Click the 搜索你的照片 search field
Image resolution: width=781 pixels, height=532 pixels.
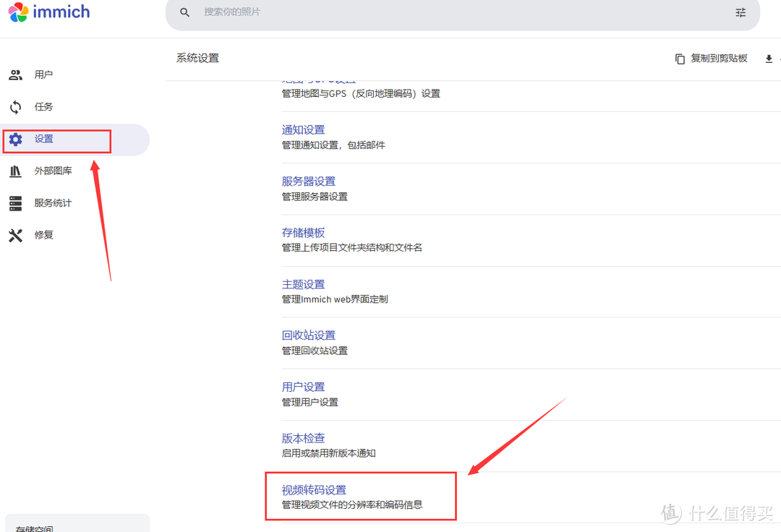434,12
